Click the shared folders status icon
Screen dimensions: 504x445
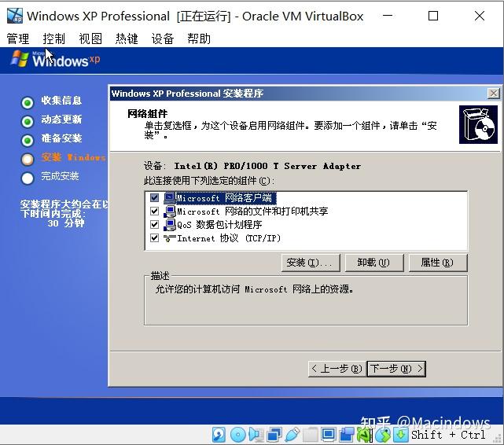311,435
